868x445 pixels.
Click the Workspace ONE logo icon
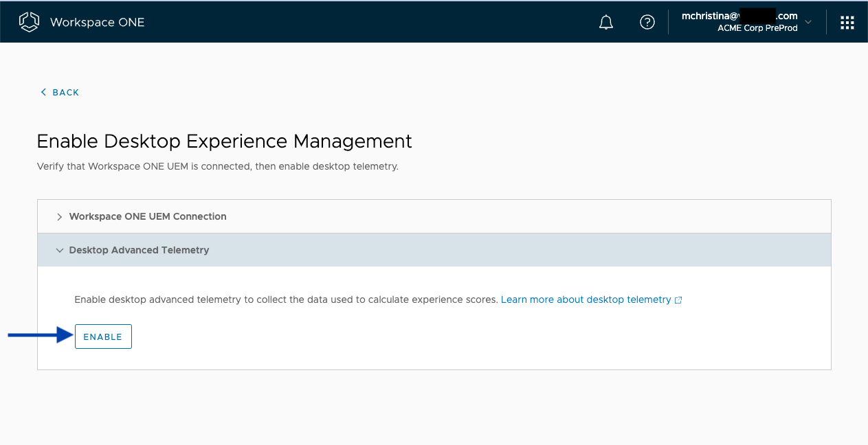(x=29, y=22)
